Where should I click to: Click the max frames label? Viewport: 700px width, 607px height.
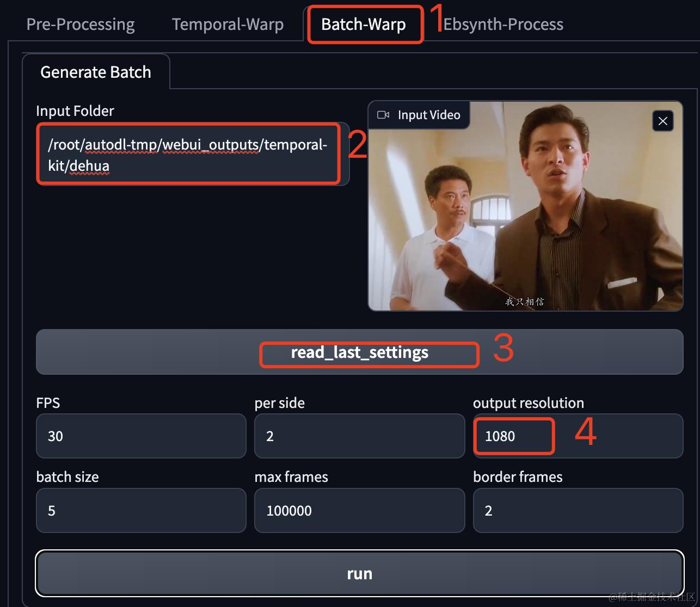click(291, 477)
